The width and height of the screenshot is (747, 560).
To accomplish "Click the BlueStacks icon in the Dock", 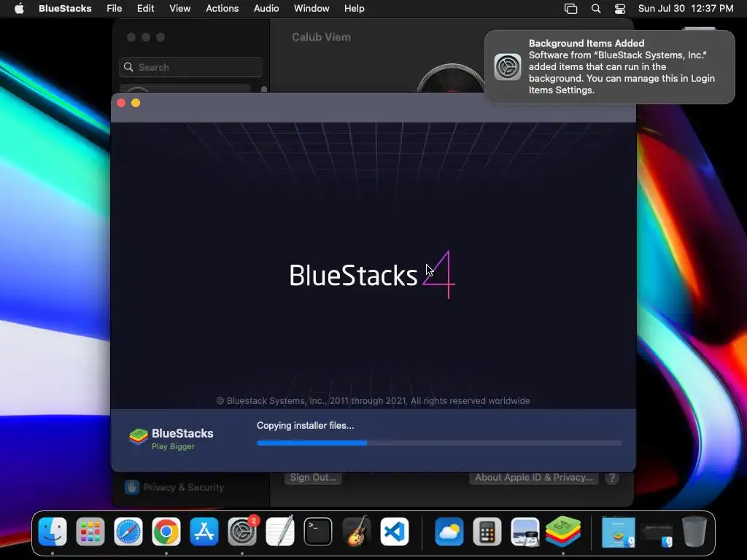I will point(563,532).
